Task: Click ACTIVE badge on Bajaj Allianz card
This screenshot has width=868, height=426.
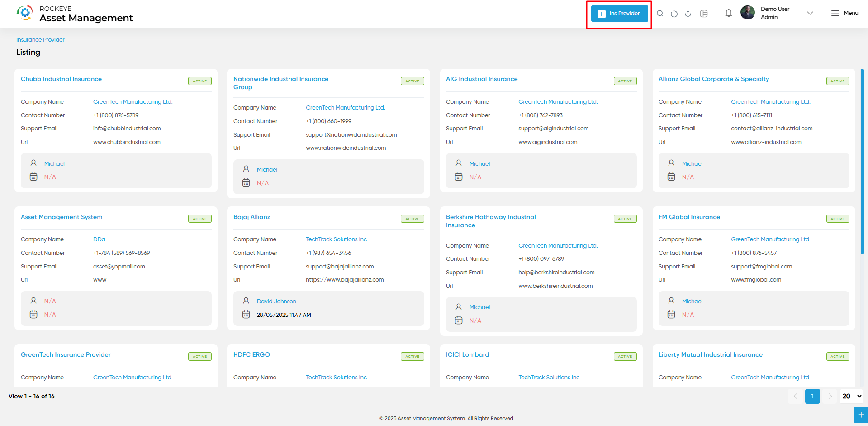Action: click(413, 219)
